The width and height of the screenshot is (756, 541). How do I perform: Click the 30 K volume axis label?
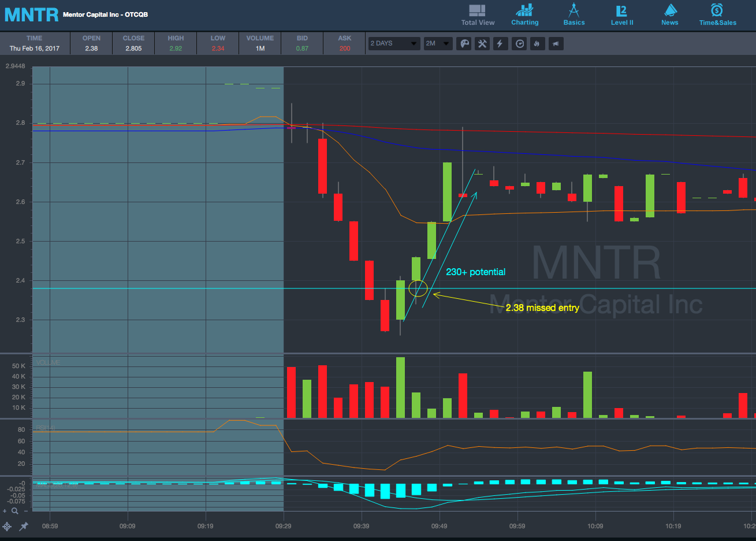point(19,387)
